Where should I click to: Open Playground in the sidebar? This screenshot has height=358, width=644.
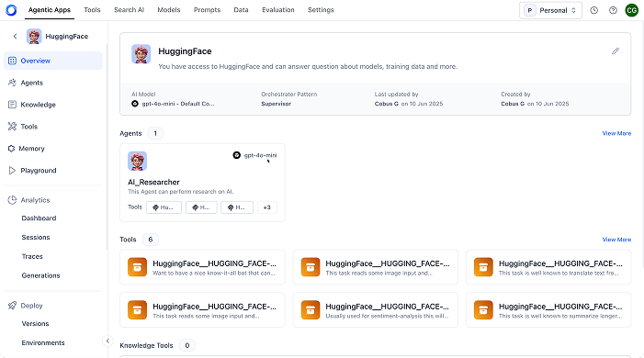[x=53, y=171]
